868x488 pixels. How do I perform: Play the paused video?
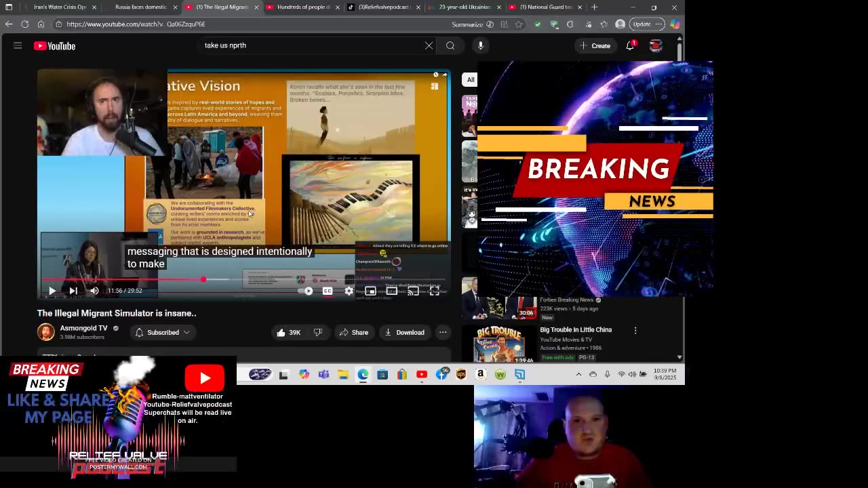click(x=52, y=291)
